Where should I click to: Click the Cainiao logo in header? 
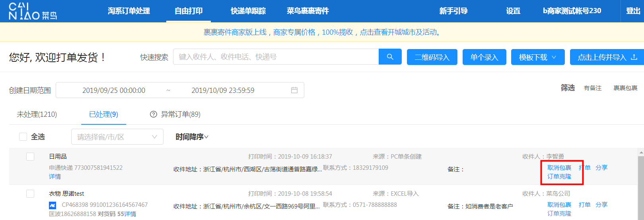point(33,11)
